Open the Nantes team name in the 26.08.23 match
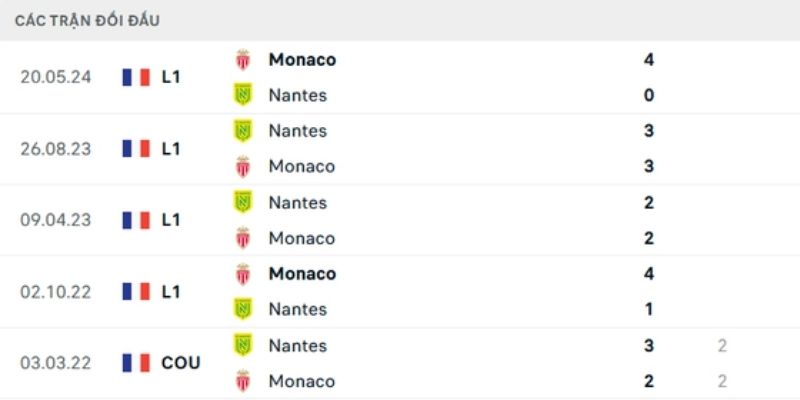The width and height of the screenshot is (800, 400). click(x=297, y=131)
